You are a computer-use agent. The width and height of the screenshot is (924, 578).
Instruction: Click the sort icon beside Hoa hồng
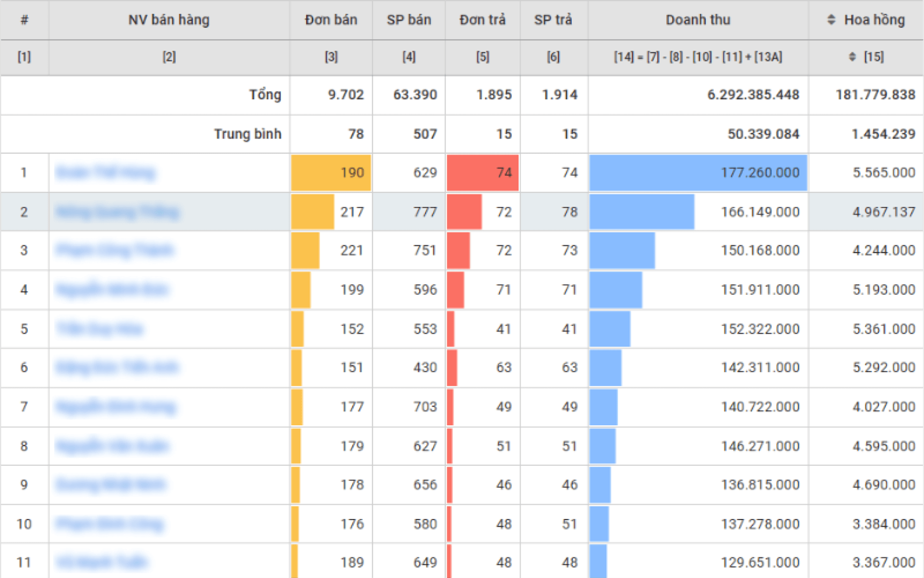pyautogui.click(x=831, y=20)
